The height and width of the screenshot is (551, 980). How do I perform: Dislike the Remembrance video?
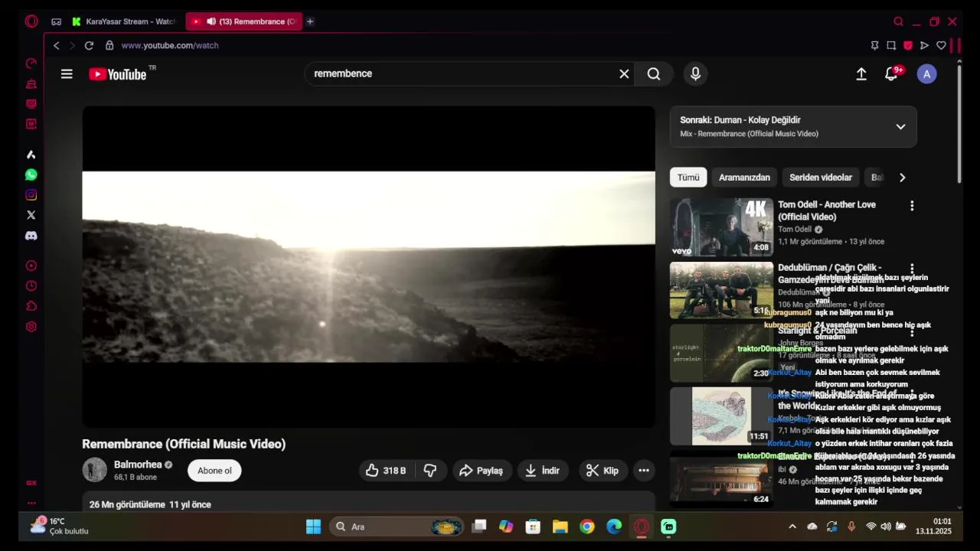coord(430,471)
